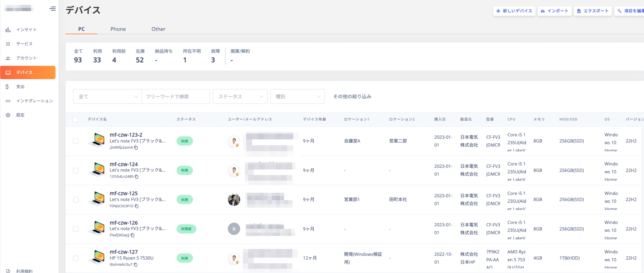
Task: Open the インサイト bar chart icon
Action: [8, 30]
